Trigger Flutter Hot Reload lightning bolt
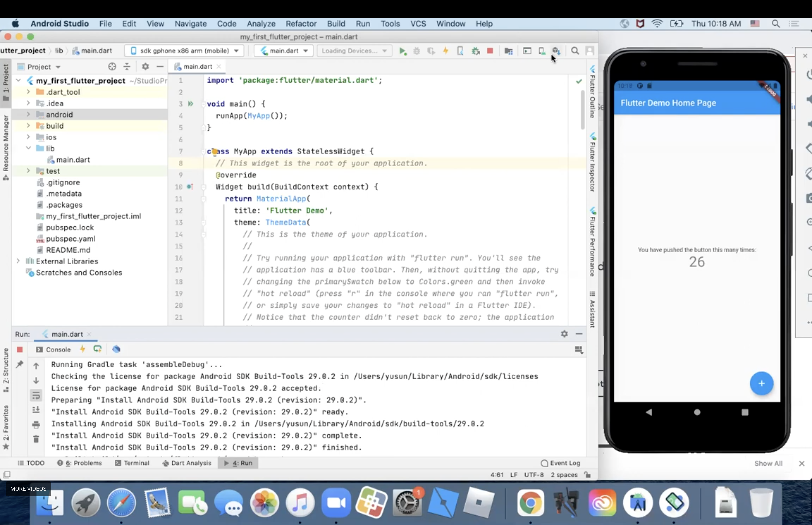Image resolution: width=812 pixels, height=525 pixels. [446, 51]
